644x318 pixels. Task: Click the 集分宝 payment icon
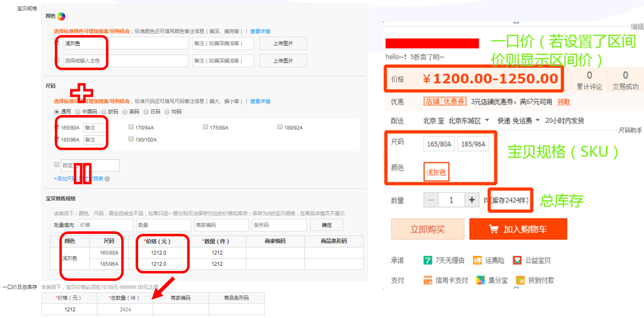[x=481, y=280]
